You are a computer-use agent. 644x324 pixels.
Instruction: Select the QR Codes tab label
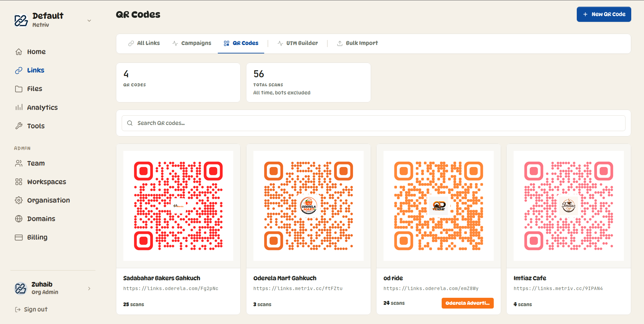point(245,43)
